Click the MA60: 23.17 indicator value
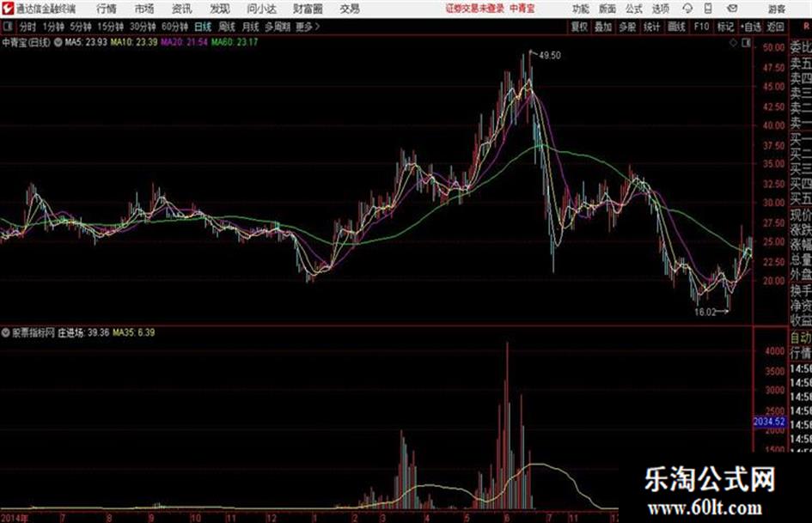Screen dimensions: 812x523 pos(234,42)
